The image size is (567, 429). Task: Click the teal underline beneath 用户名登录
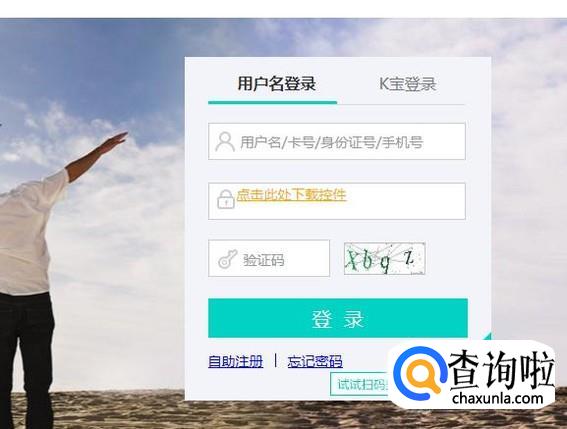[x=273, y=102]
